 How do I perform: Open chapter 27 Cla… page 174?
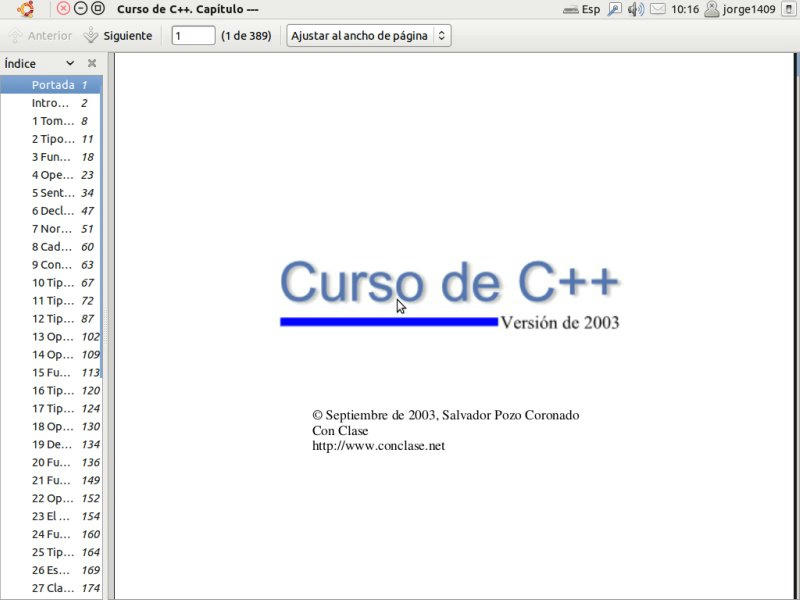51,588
